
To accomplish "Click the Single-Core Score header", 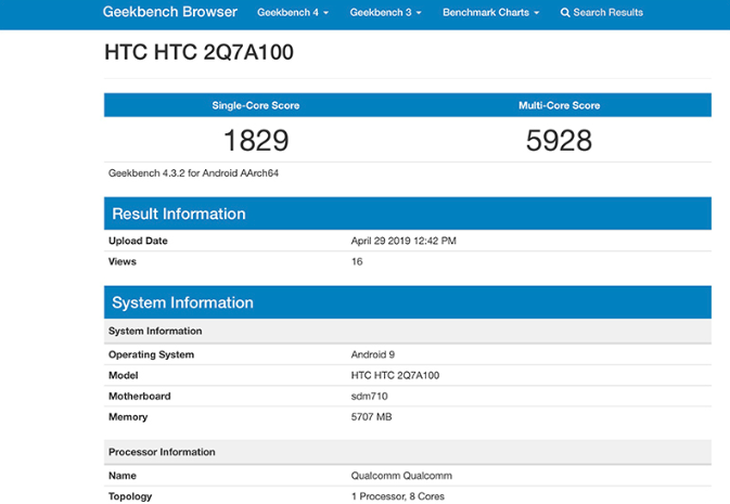I will pyautogui.click(x=256, y=105).
